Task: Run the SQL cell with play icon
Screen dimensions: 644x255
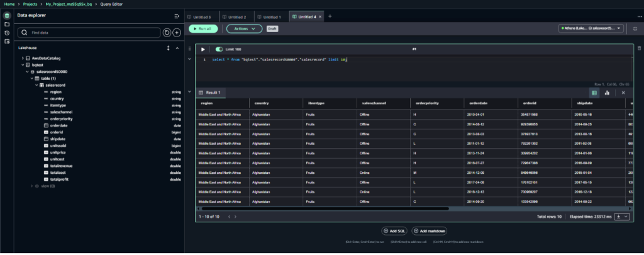Action: click(x=203, y=48)
